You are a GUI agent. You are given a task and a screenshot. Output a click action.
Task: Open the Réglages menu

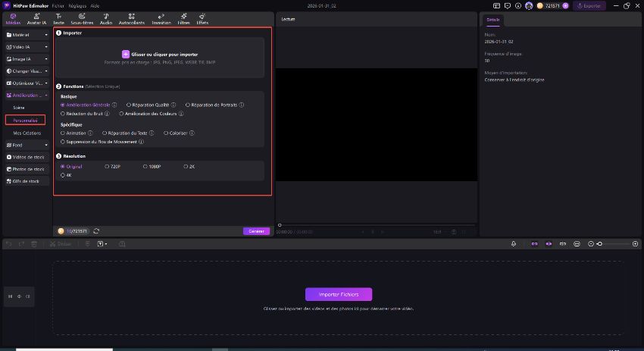point(77,5)
